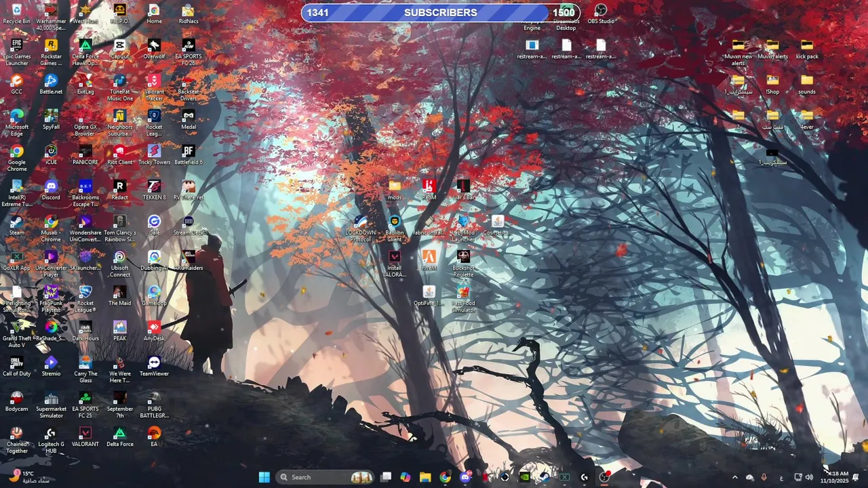
Task: Click the subscribers goal progress bar
Action: [x=441, y=12]
